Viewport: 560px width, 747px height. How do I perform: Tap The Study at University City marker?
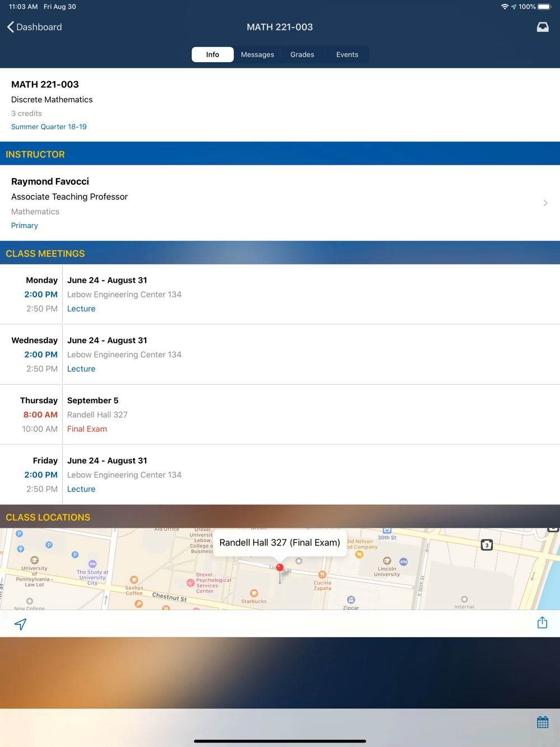pos(92,564)
